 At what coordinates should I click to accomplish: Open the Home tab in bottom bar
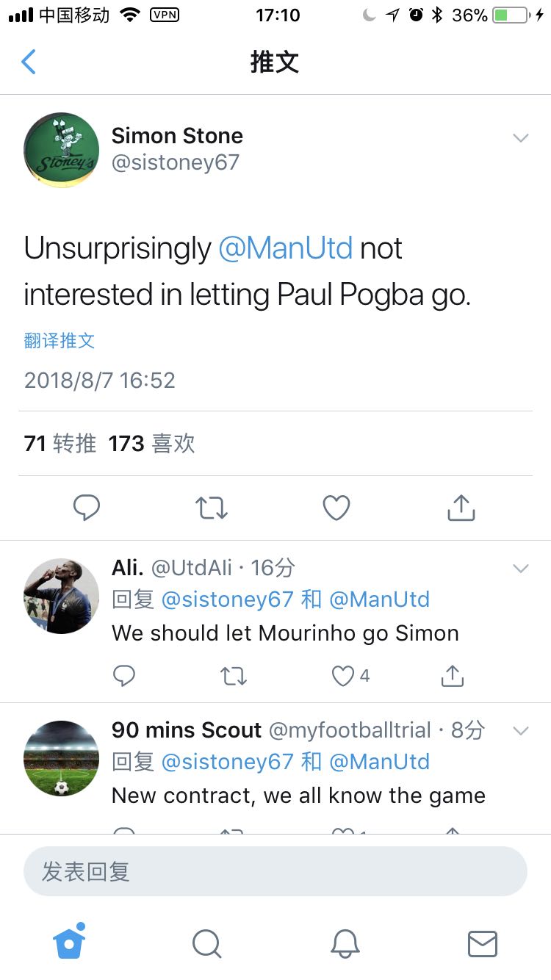coord(70,941)
